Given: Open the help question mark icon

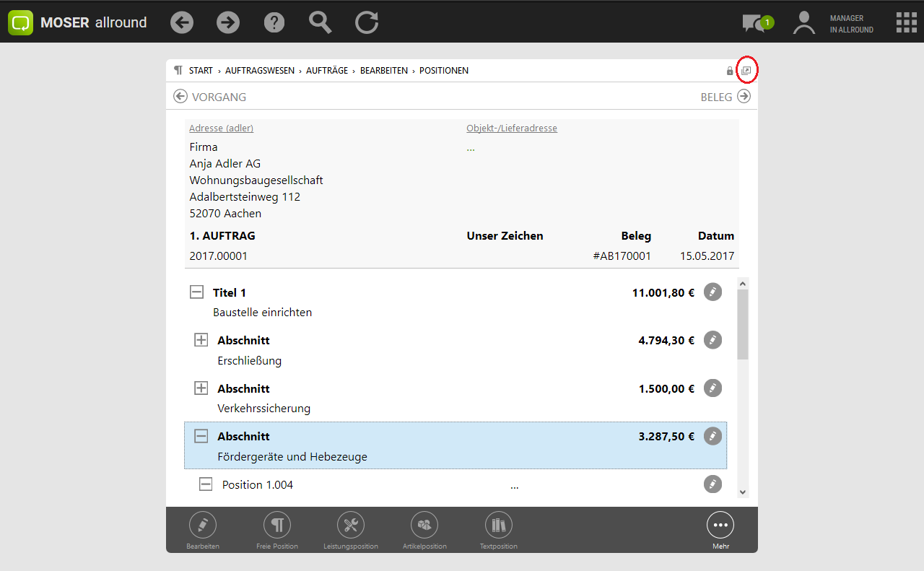Looking at the screenshot, I should point(274,22).
